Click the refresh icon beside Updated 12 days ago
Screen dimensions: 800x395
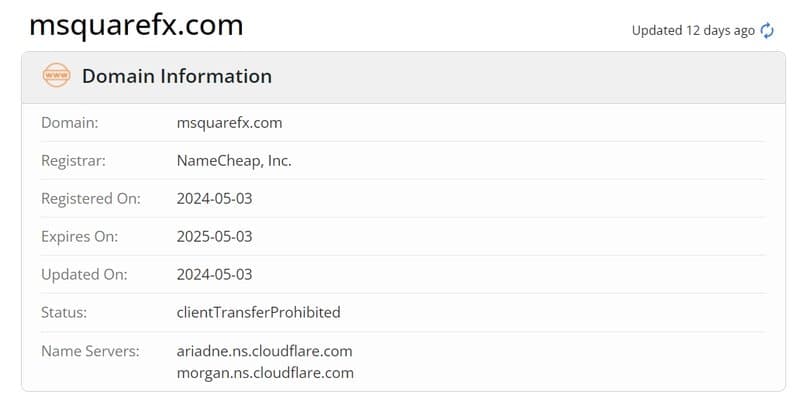pyautogui.click(x=767, y=31)
